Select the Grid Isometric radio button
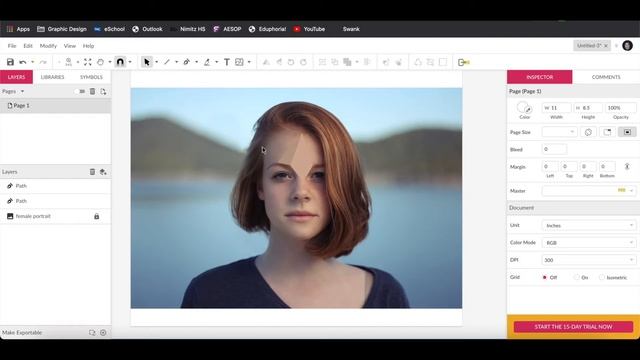This screenshot has width=640, height=360. click(x=602, y=277)
